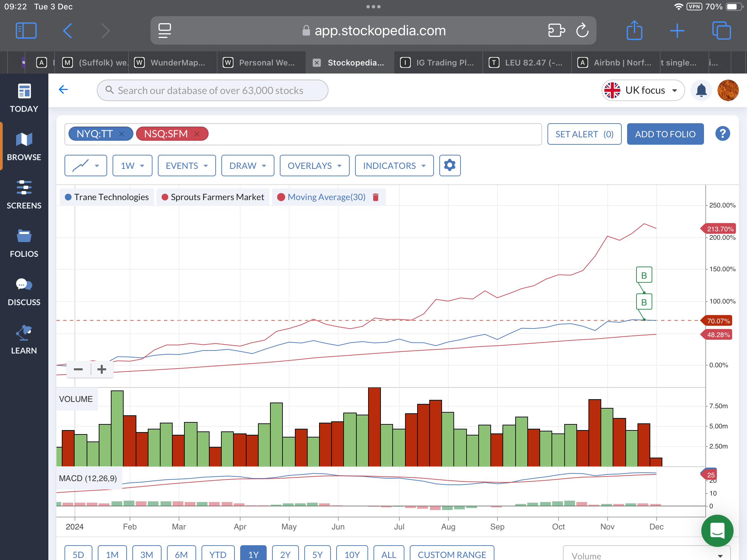747x560 pixels.
Task: Open CUSTOM RANGE selector
Action: (451, 554)
